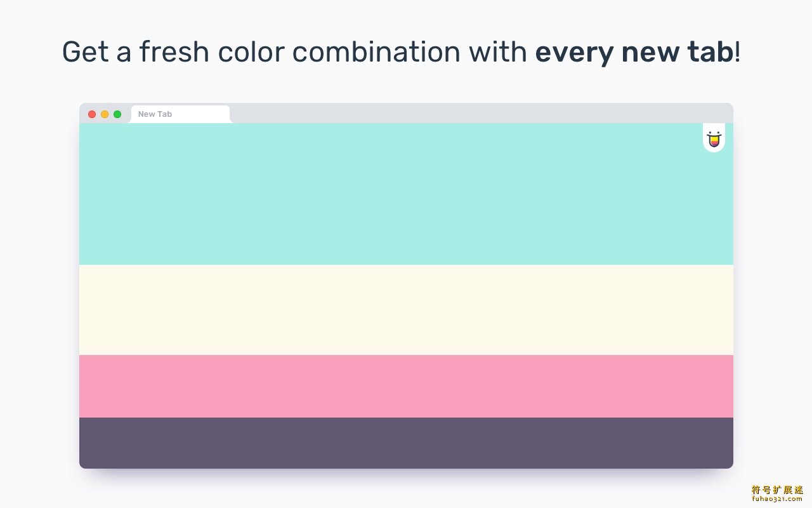Pick the cream off-white color band
The image size is (812, 508).
pyautogui.click(x=406, y=310)
